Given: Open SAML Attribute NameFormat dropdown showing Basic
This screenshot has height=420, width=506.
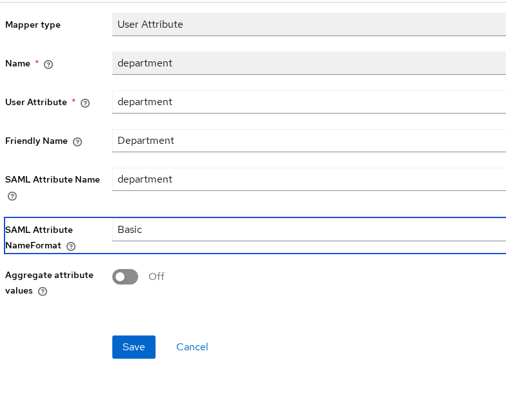Looking at the screenshot, I should (x=309, y=230).
